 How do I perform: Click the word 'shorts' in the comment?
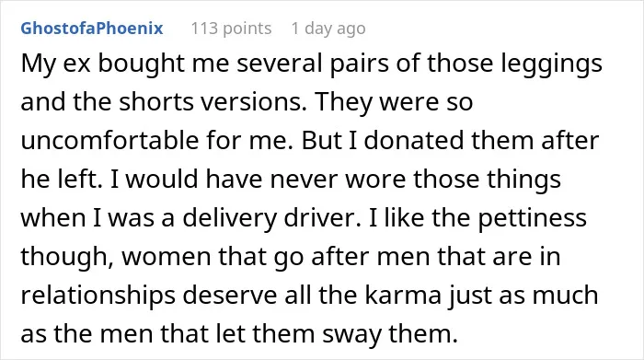[156, 101]
